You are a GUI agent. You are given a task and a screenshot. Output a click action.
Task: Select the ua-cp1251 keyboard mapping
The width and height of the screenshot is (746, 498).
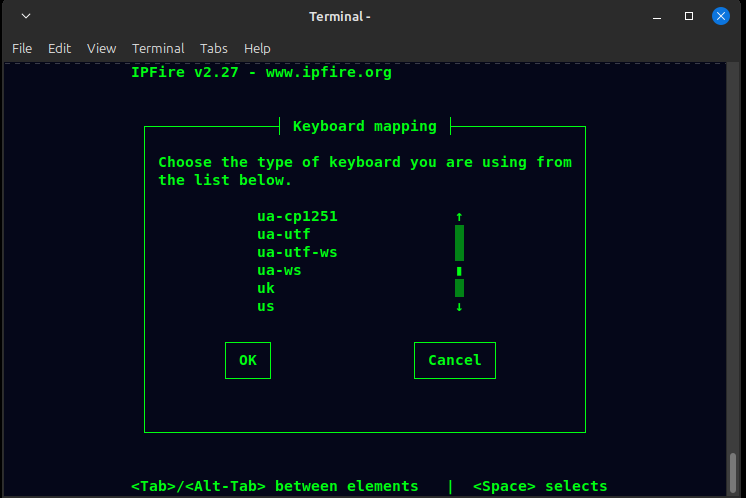tap(290, 216)
